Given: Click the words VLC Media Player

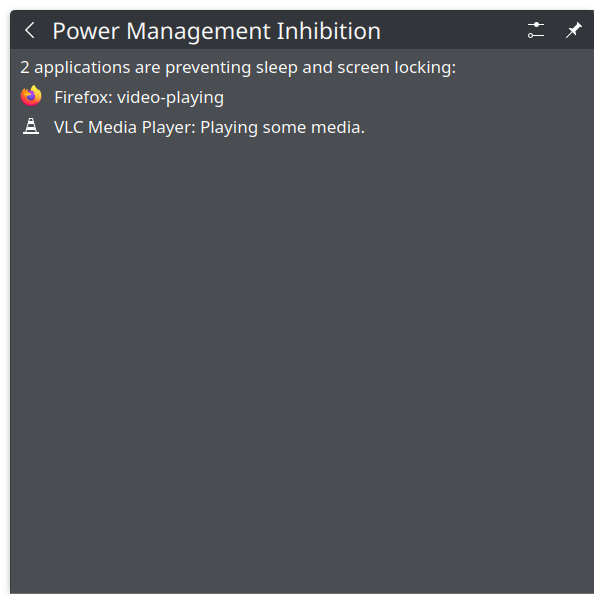Looking at the screenshot, I should pyautogui.click(x=124, y=127).
